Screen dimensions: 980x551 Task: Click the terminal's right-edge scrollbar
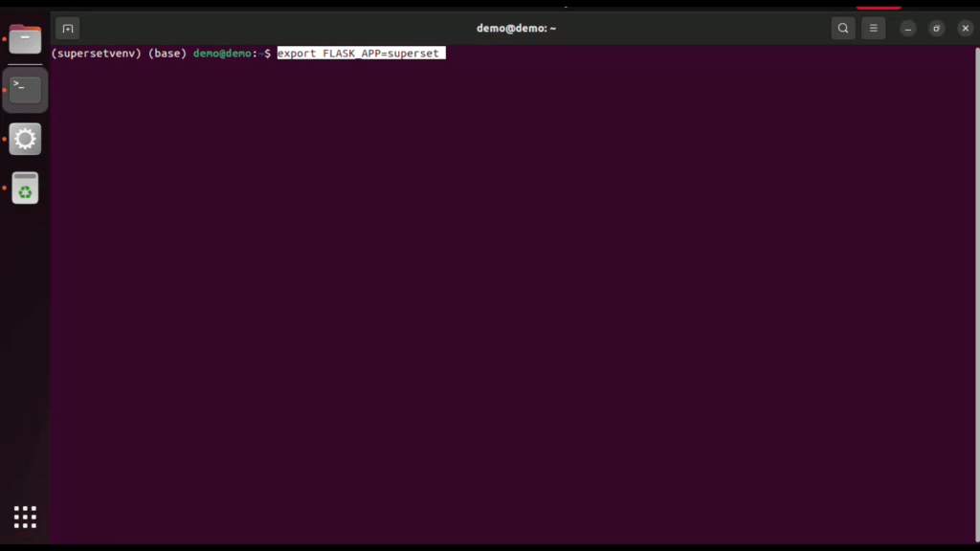pyautogui.click(x=975, y=287)
